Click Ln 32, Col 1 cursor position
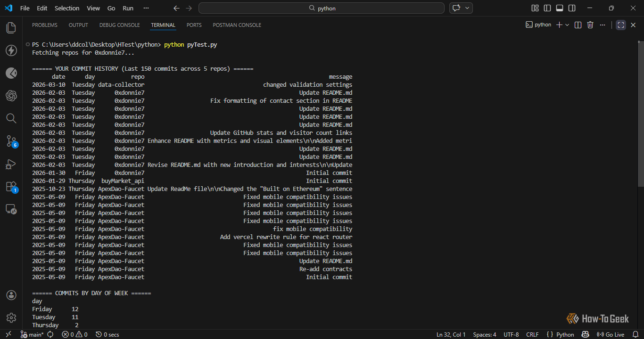The height and width of the screenshot is (339, 644). click(x=451, y=334)
